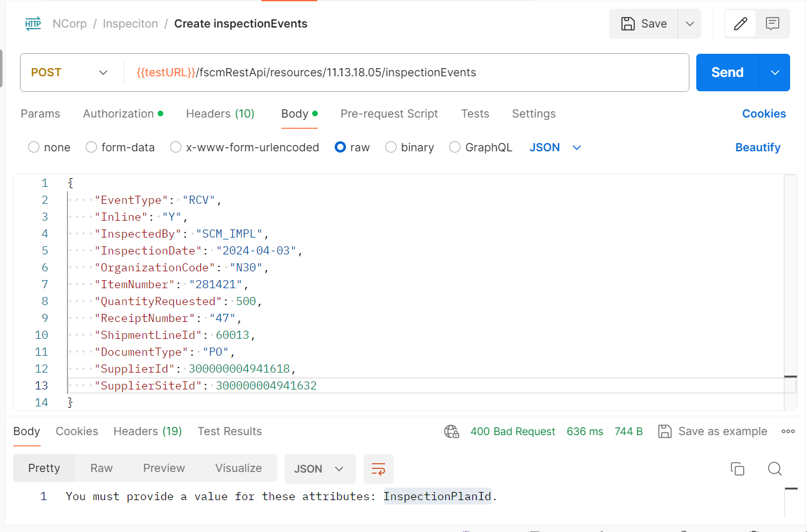Click the Send button
Viewport: 807px width, 532px height.
point(727,72)
